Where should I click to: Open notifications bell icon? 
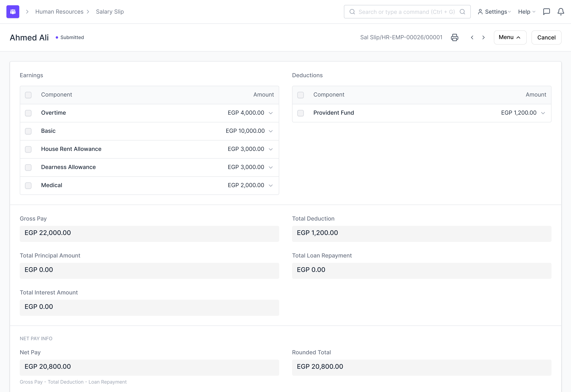561,12
